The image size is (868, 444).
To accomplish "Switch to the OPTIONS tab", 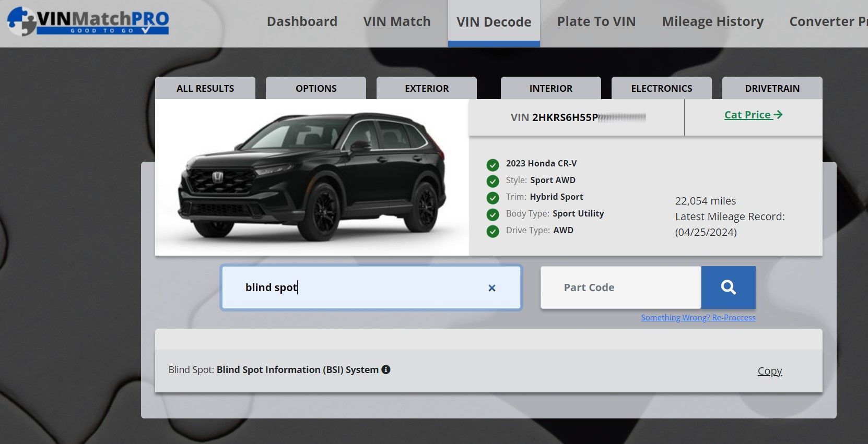I will [316, 88].
